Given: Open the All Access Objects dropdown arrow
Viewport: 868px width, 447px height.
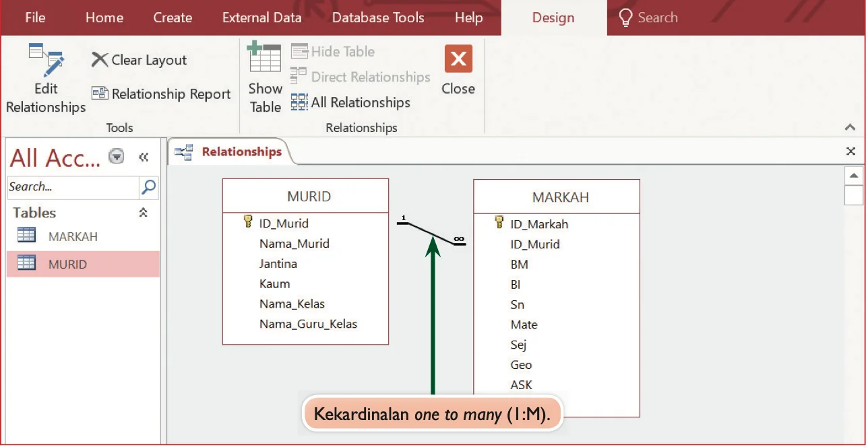Looking at the screenshot, I should pyautogui.click(x=117, y=157).
